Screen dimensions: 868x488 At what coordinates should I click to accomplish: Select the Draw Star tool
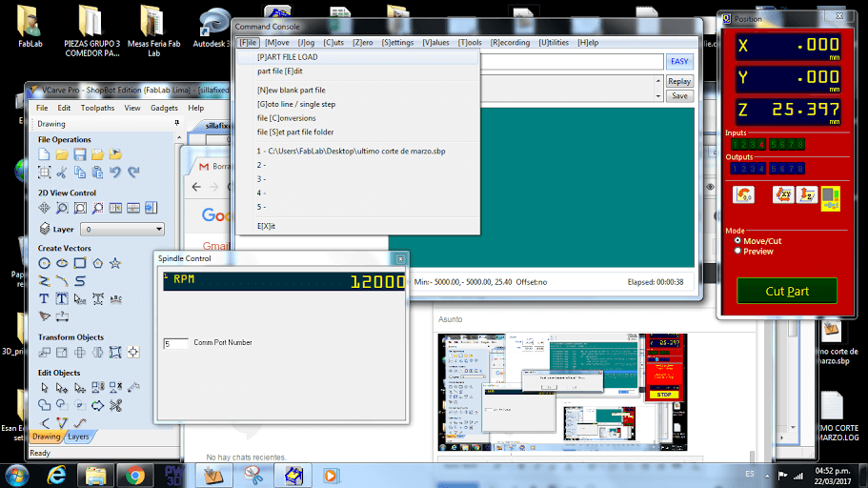[x=115, y=263]
